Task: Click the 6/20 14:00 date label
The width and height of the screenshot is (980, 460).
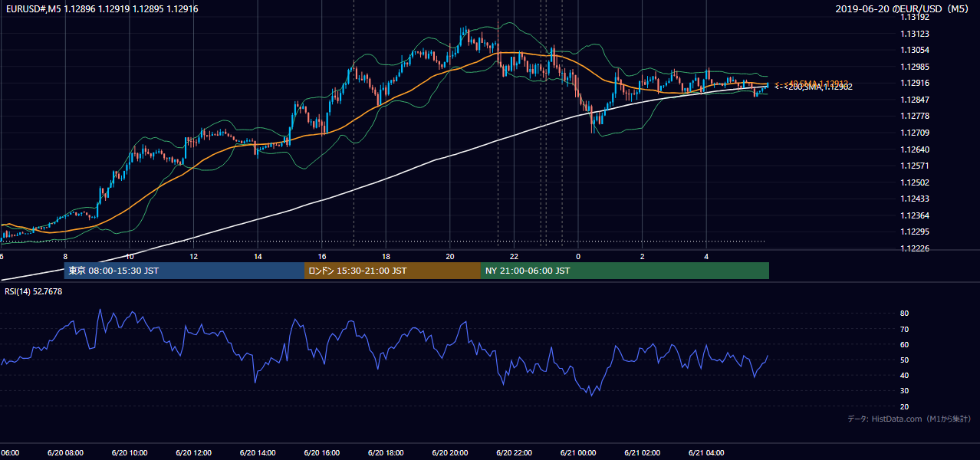Action: point(258,453)
